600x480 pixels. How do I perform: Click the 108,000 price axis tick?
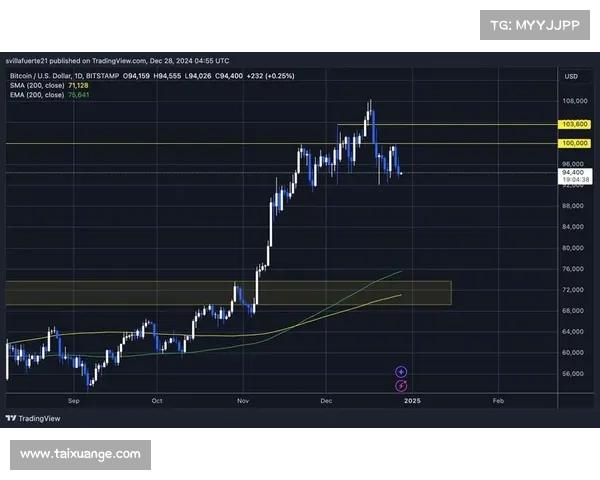pos(573,101)
